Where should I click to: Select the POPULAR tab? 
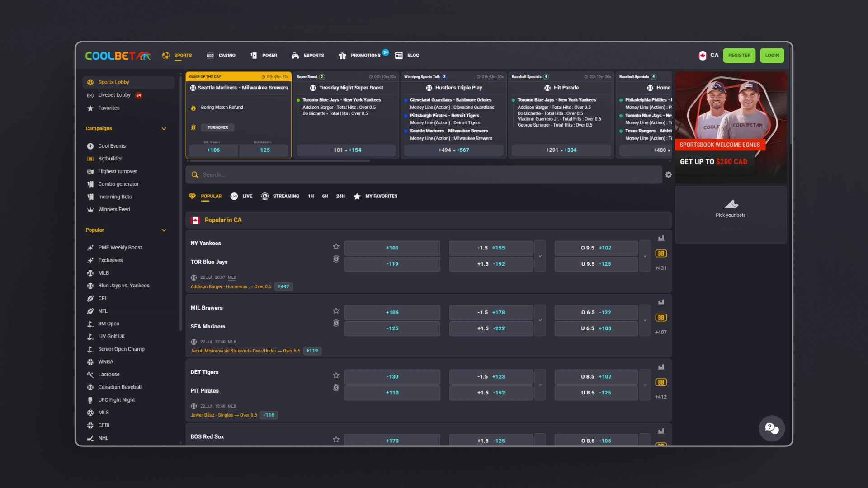205,196
